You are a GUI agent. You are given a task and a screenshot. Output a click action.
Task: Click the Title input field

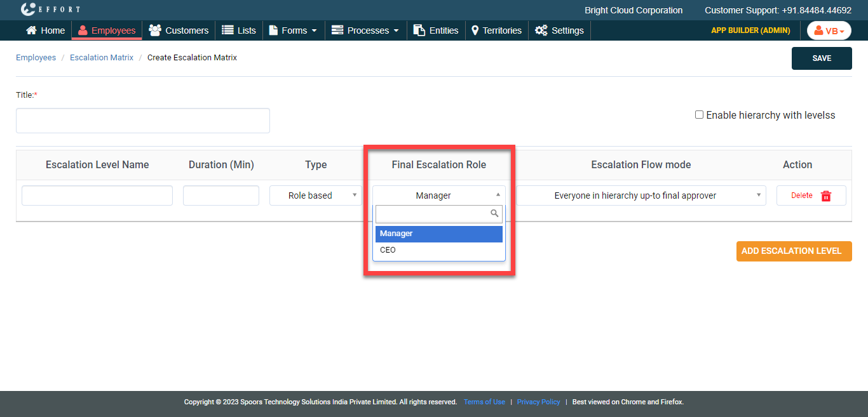tap(143, 121)
